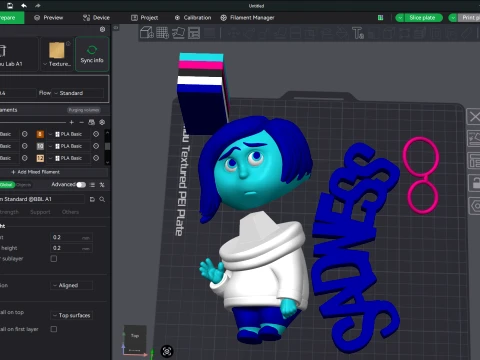Open the Support settings tab

40,212
